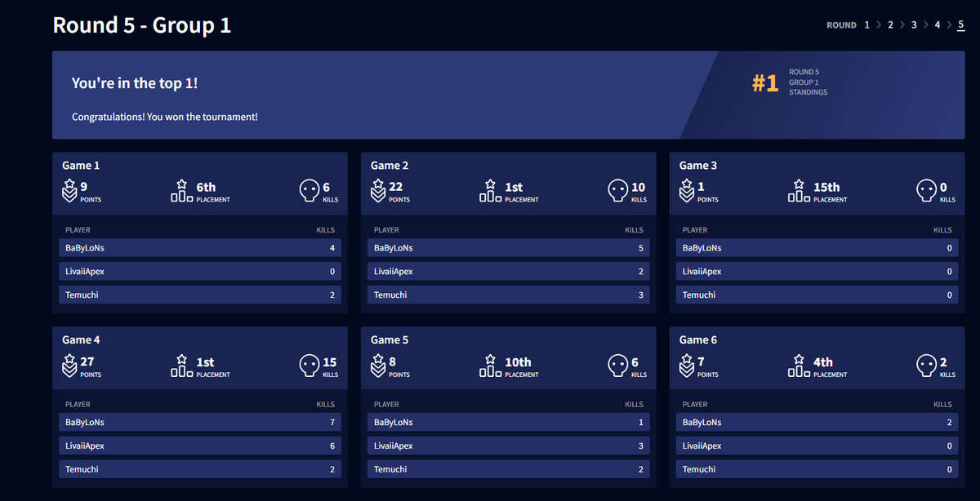Image resolution: width=980 pixels, height=501 pixels.
Task: Select Temuchi row in Game 6
Action: (x=817, y=470)
